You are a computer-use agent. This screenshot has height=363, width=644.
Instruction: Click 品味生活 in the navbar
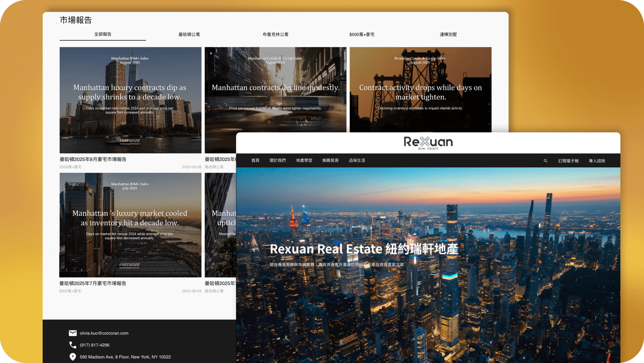[357, 161]
